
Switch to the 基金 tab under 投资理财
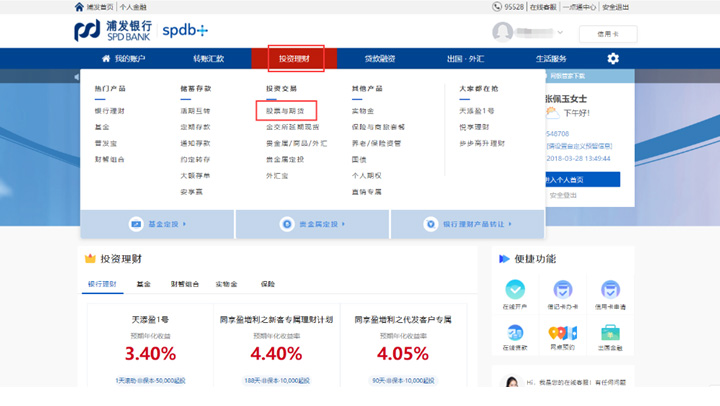[x=144, y=284]
